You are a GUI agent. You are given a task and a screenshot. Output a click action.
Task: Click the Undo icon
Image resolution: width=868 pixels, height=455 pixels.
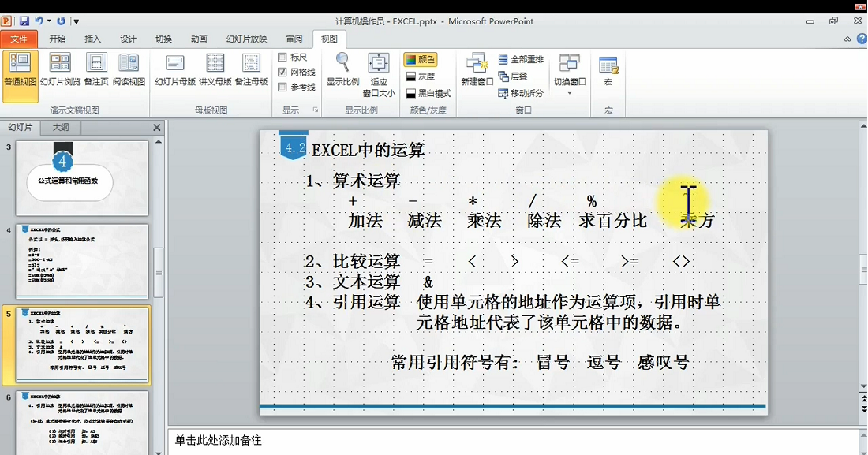[39, 21]
